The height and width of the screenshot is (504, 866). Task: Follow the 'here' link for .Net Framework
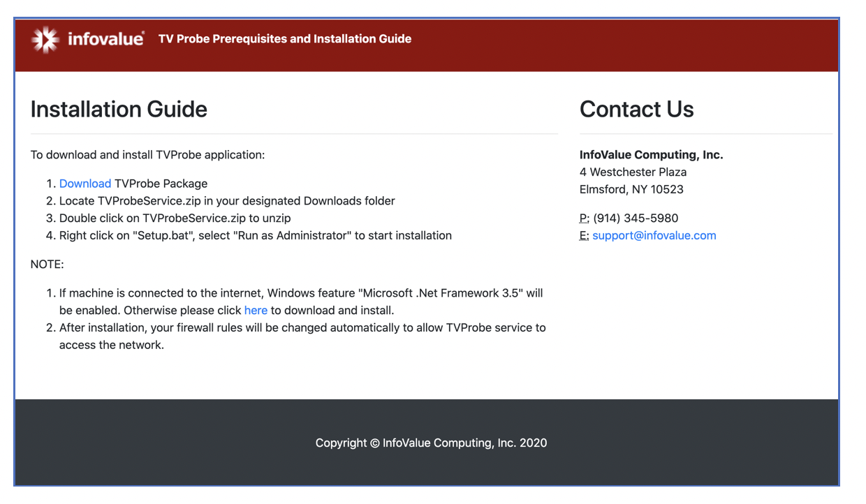tap(256, 311)
